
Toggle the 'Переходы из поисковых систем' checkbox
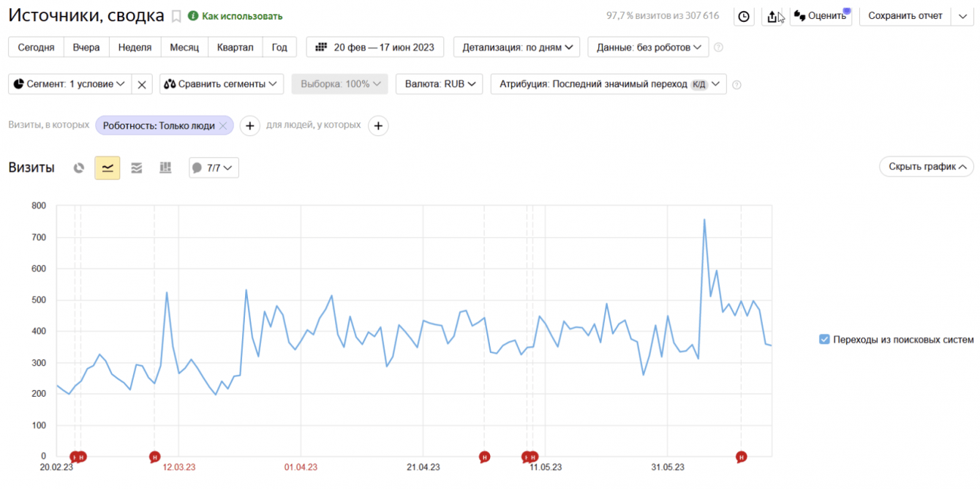point(824,339)
